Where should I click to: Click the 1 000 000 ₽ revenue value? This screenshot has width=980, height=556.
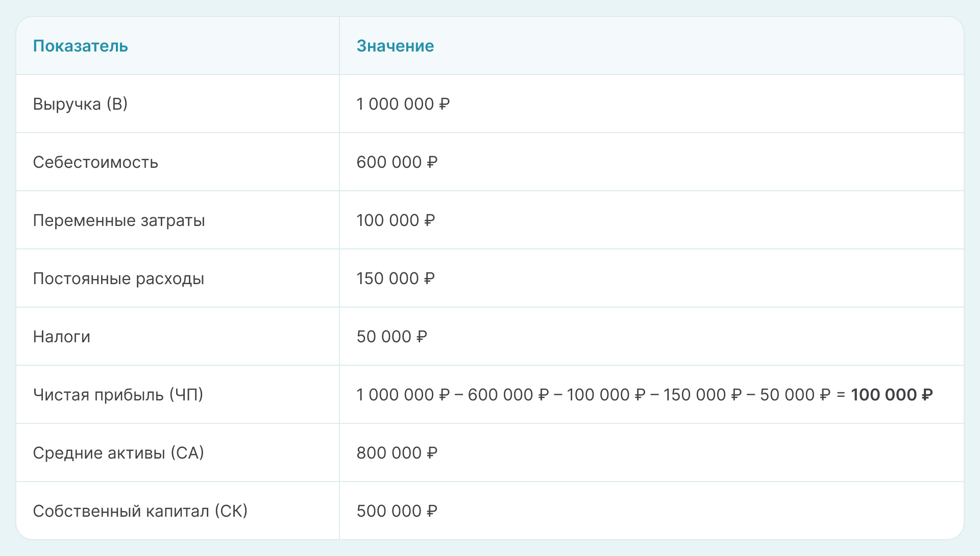[403, 104]
